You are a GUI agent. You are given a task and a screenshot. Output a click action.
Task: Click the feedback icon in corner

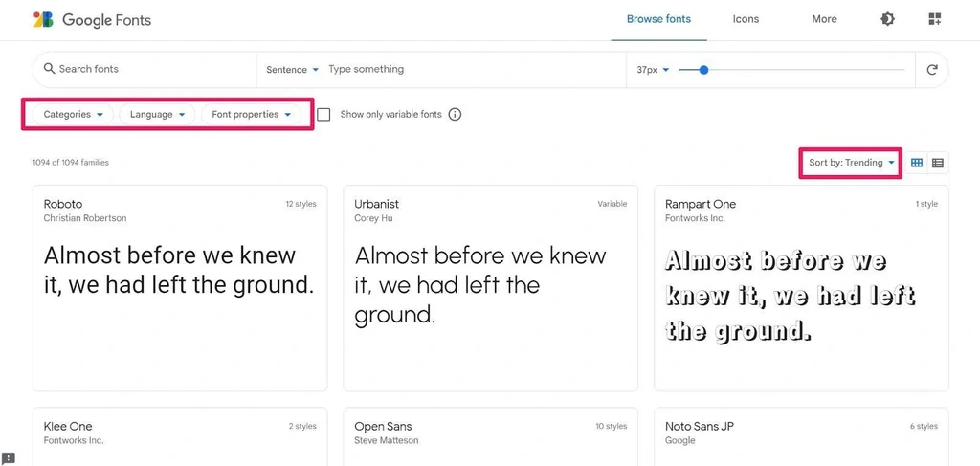8,458
